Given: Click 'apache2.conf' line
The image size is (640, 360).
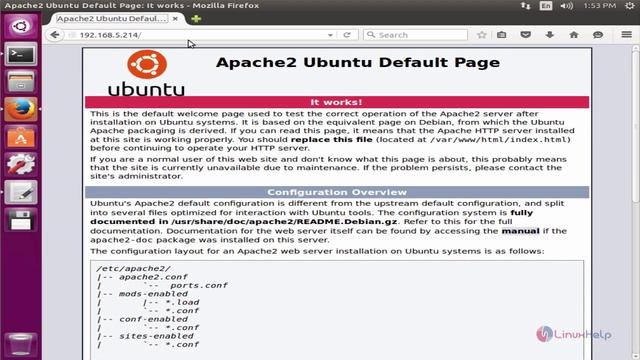Looking at the screenshot, I should point(153,277).
